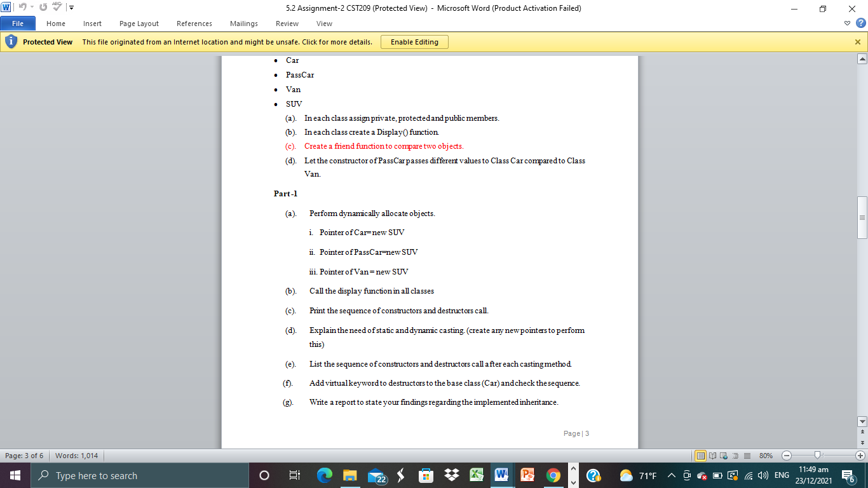Select the Full Screen Reading view icon
Viewport: 868px width, 488px height.
click(712, 455)
